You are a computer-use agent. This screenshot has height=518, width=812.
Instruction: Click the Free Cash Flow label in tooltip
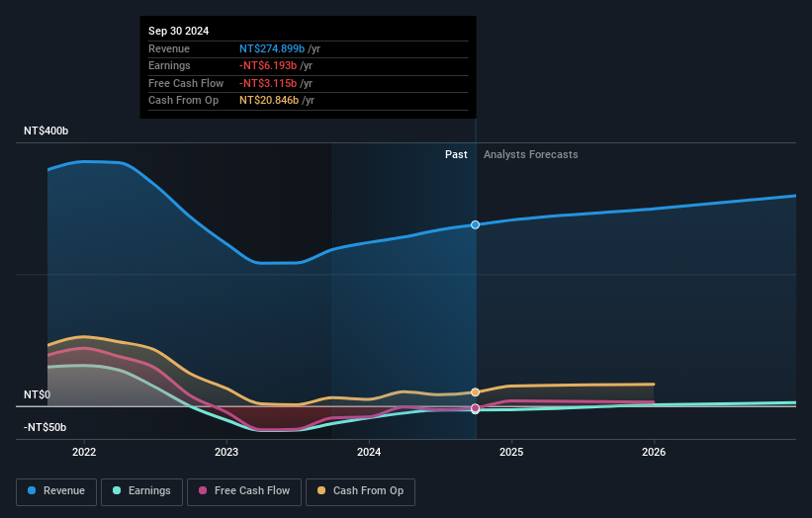(186, 83)
